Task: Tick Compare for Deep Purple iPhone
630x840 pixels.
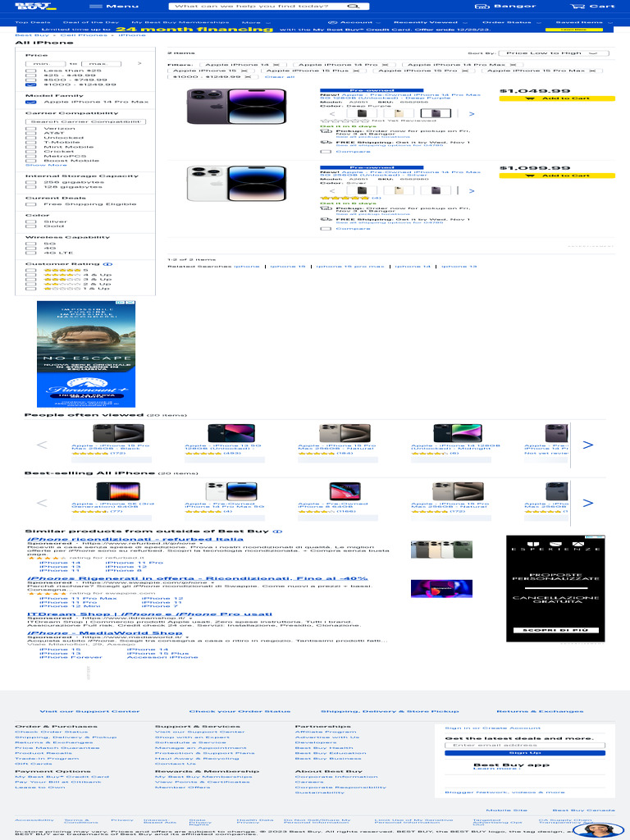Action: (325, 152)
